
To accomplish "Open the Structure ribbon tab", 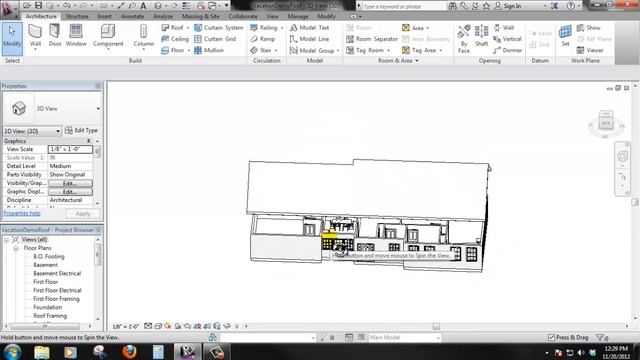I will pos(77,16).
